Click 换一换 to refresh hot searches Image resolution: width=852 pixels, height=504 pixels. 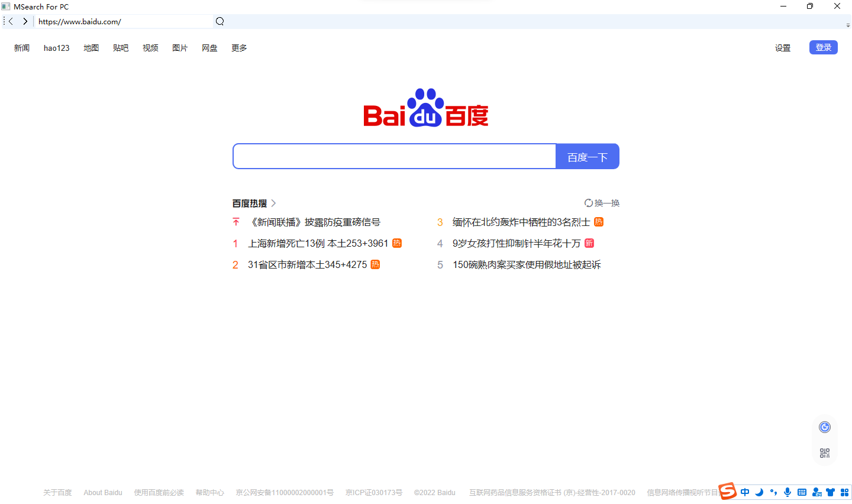point(607,203)
